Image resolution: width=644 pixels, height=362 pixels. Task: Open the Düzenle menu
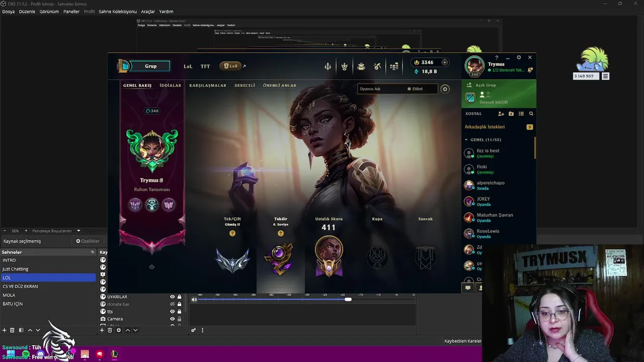click(x=27, y=12)
